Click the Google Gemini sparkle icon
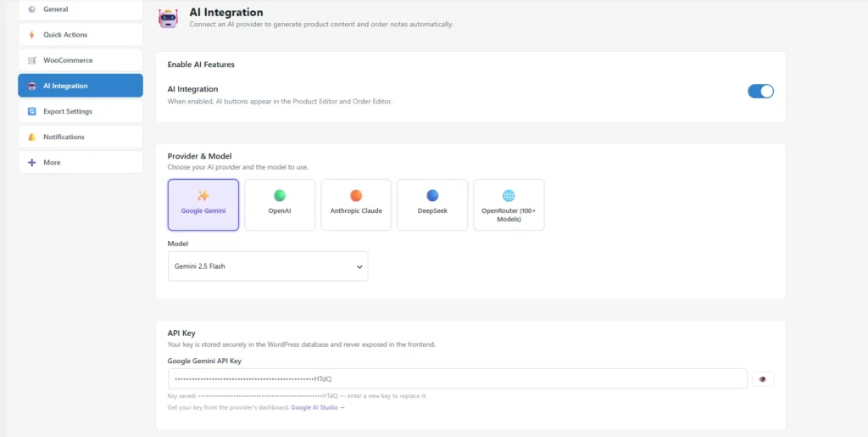868x437 pixels. 203,195
